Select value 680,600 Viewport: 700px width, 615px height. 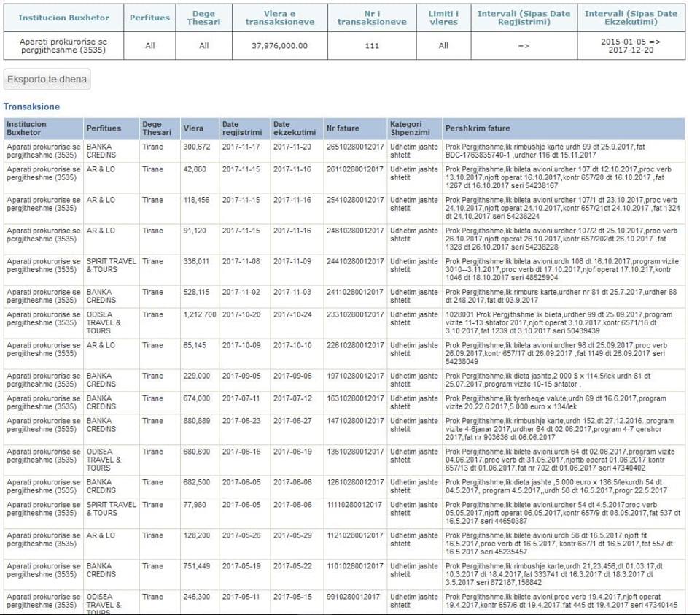196,452
